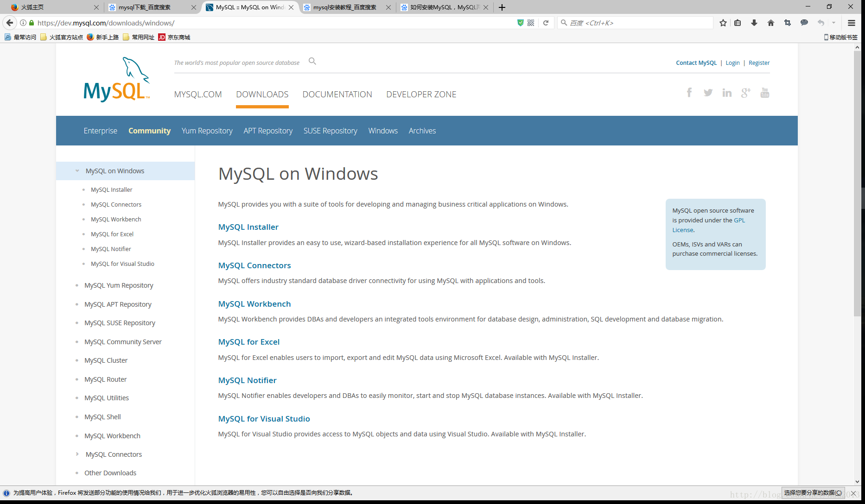
Task: Click the MySQL dolphin logo
Action: click(x=117, y=79)
